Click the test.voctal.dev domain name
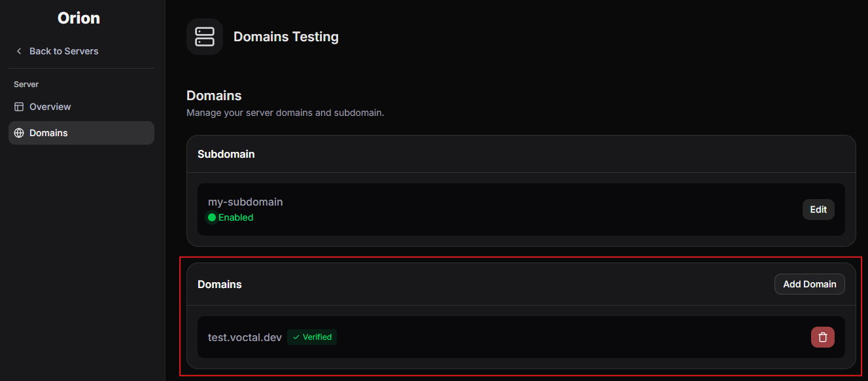Image resolution: width=868 pixels, height=381 pixels. 245,338
